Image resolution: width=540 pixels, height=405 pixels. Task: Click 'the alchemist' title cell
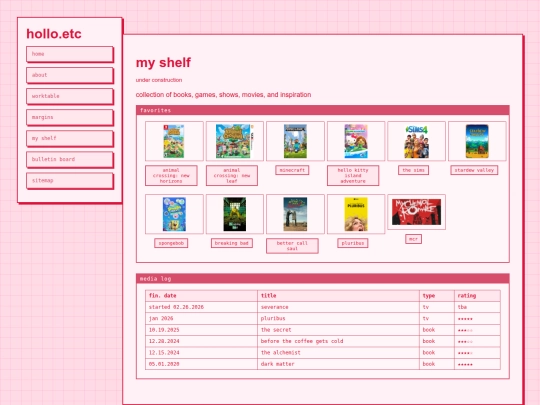pyautogui.click(x=338, y=353)
